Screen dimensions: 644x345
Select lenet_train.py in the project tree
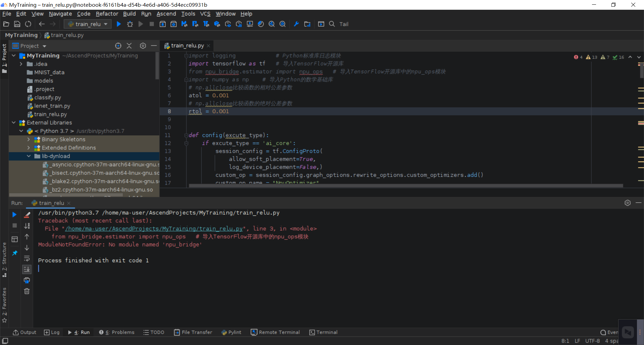(49, 106)
